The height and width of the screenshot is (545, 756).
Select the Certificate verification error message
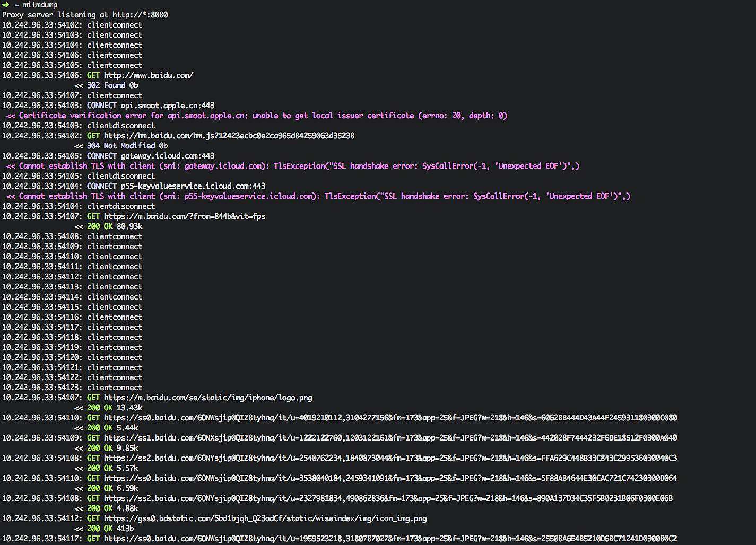pyautogui.click(x=263, y=116)
